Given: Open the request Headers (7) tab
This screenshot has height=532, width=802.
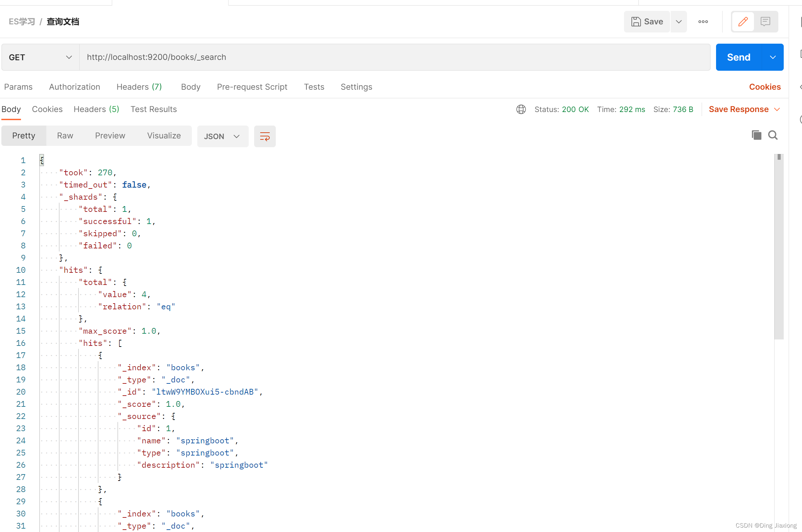Looking at the screenshot, I should (139, 87).
